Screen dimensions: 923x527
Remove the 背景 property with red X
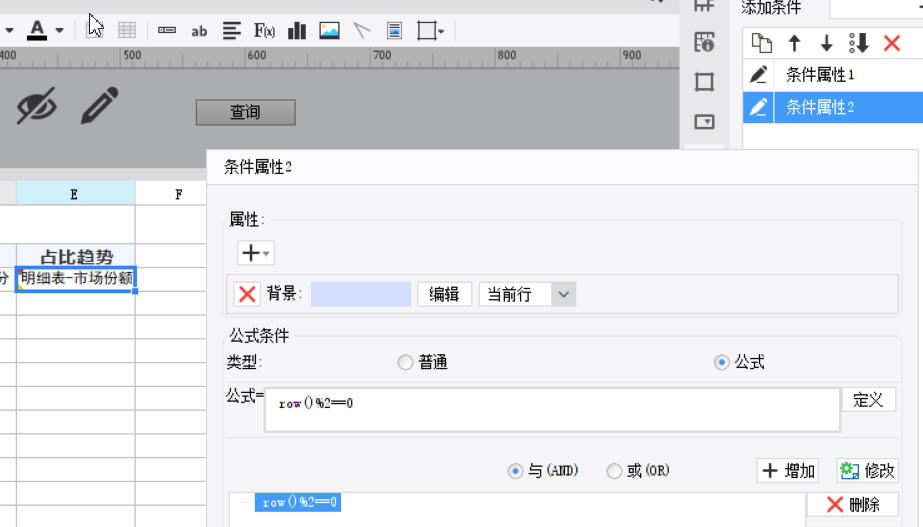[x=247, y=294]
